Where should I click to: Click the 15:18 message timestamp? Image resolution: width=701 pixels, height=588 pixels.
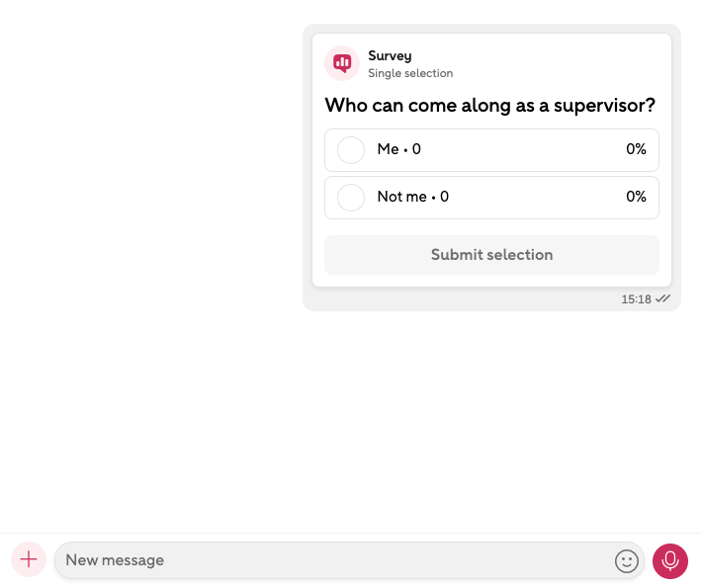(x=636, y=298)
